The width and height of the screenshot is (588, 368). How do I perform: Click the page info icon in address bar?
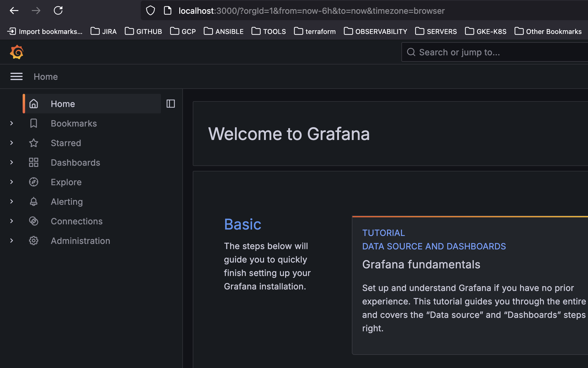pos(168,11)
